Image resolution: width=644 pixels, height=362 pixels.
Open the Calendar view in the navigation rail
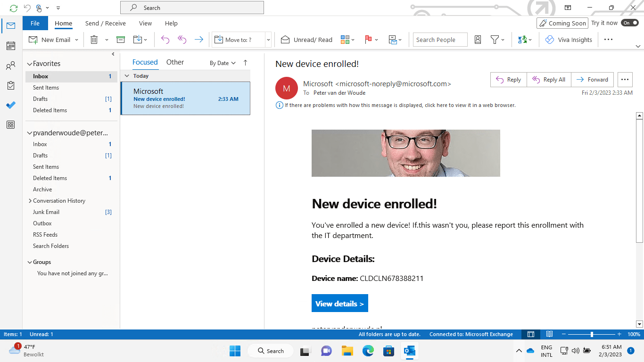[10, 46]
